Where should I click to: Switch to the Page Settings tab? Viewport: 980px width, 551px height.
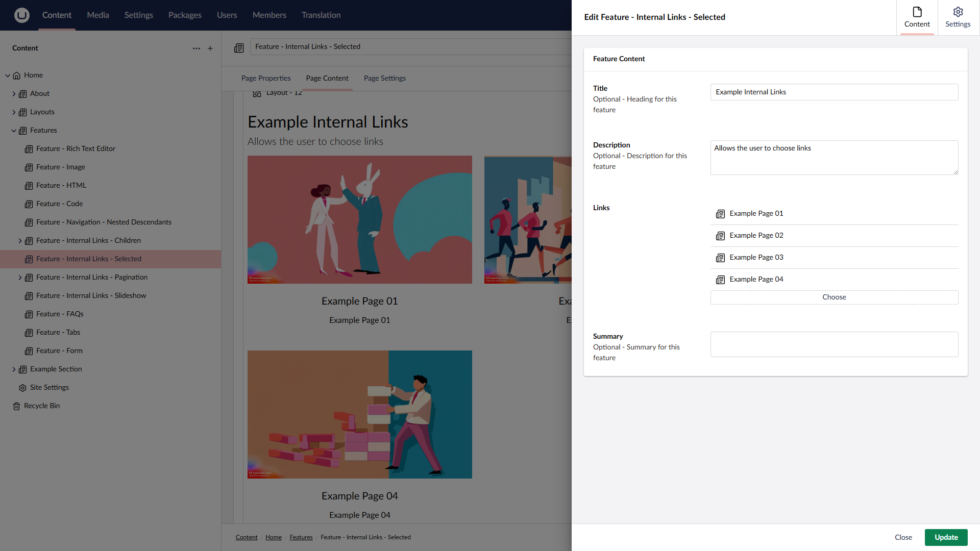pyautogui.click(x=384, y=78)
